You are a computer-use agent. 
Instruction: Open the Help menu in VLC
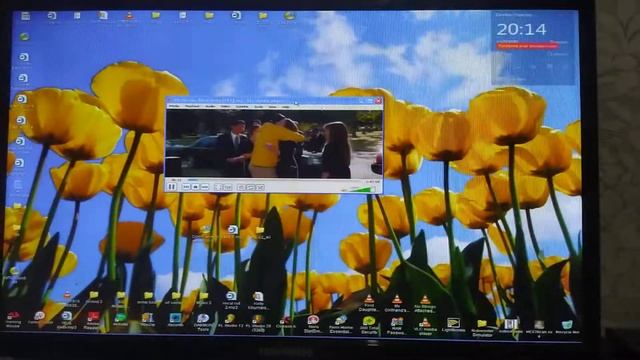click(286, 107)
